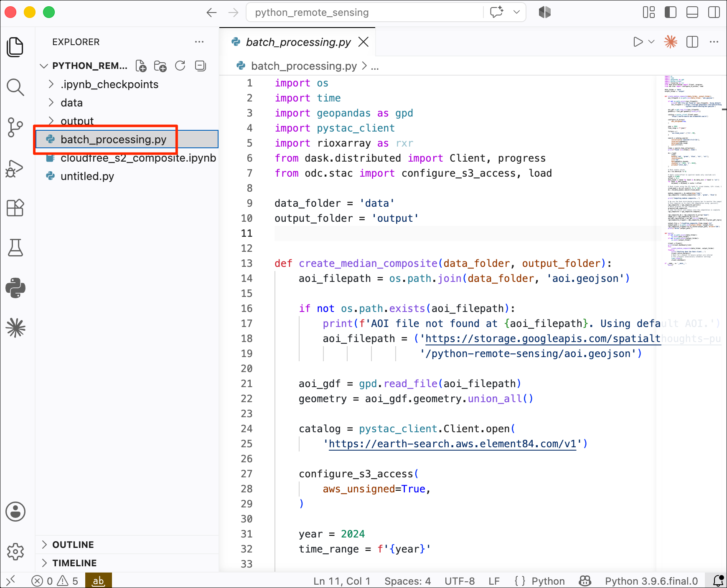Expand the OUTLINE section
The image size is (727, 588).
(x=127, y=545)
